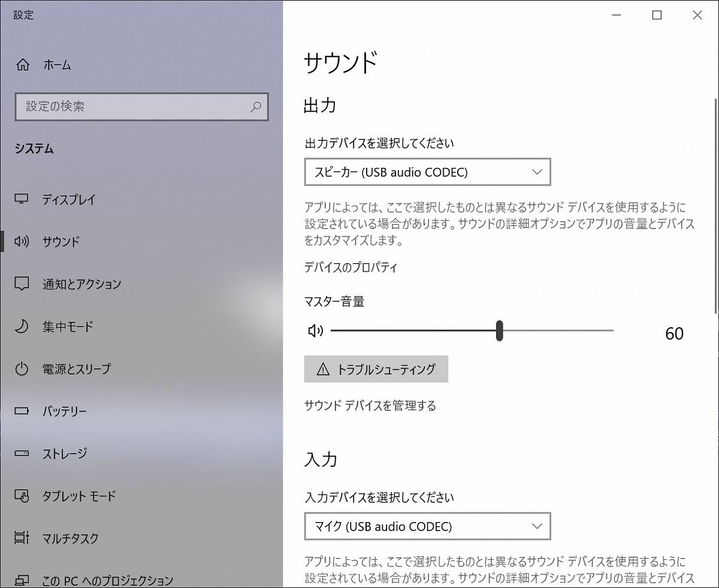Open ホーム settings page
The height and width of the screenshot is (588, 719).
57,65
